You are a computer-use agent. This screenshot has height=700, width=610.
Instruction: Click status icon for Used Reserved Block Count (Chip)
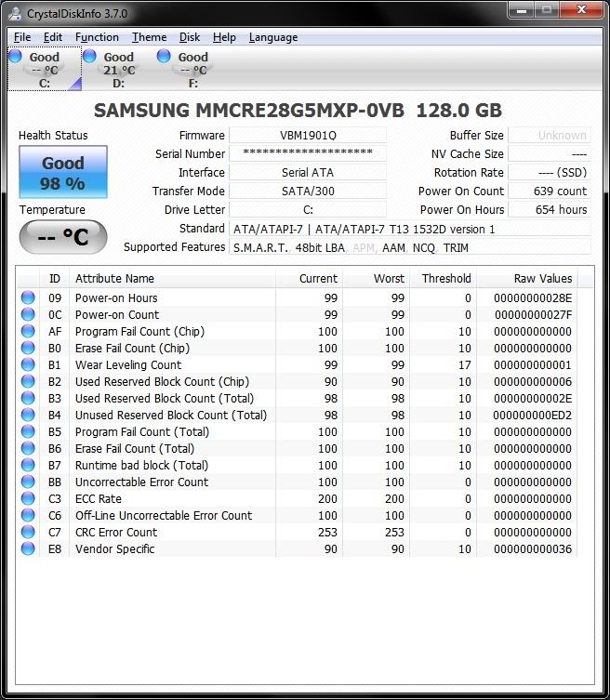click(28, 382)
